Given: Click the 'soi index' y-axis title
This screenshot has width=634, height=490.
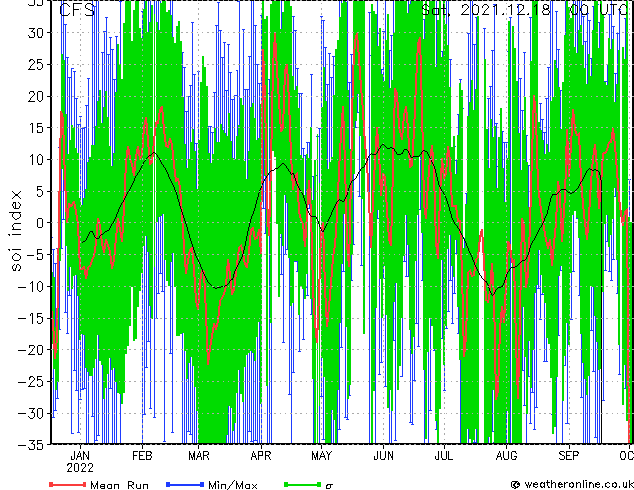Looking at the screenshot, I should pos(16,230).
